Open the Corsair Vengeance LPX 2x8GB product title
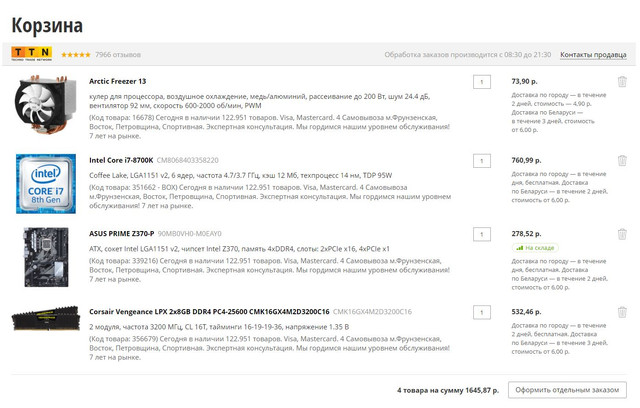This screenshot has width=640, height=408. 209,312
